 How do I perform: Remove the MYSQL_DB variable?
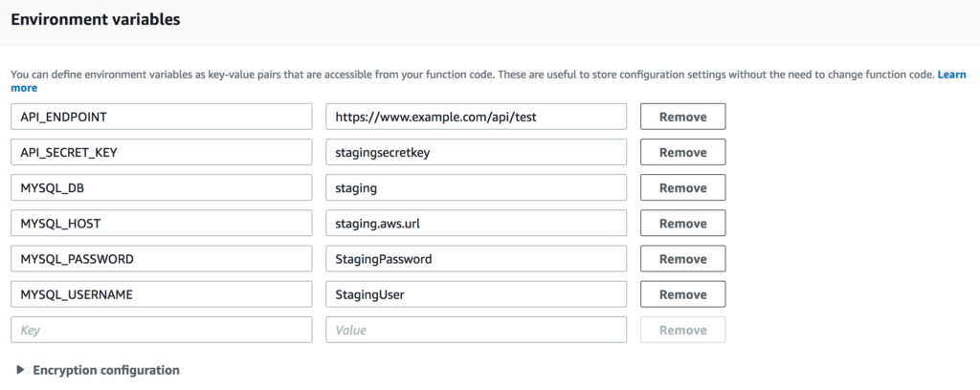click(x=682, y=187)
